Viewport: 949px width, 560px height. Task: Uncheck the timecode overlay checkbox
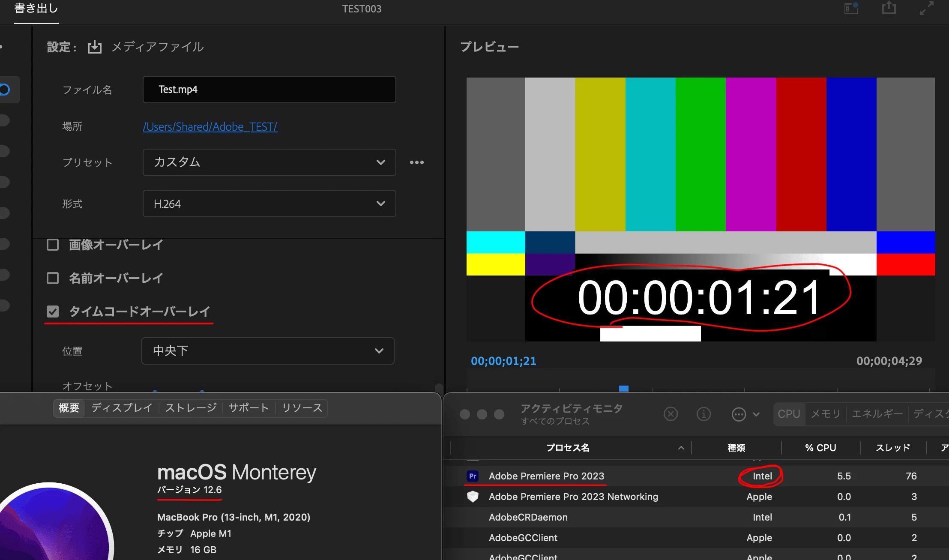pyautogui.click(x=53, y=311)
